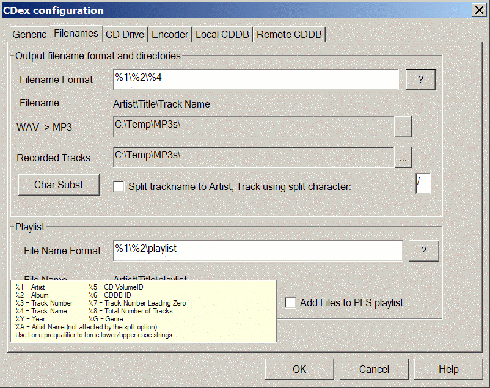The height and width of the screenshot is (388, 490).
Task: Click the Cancel button
Action: click(374, 369)
